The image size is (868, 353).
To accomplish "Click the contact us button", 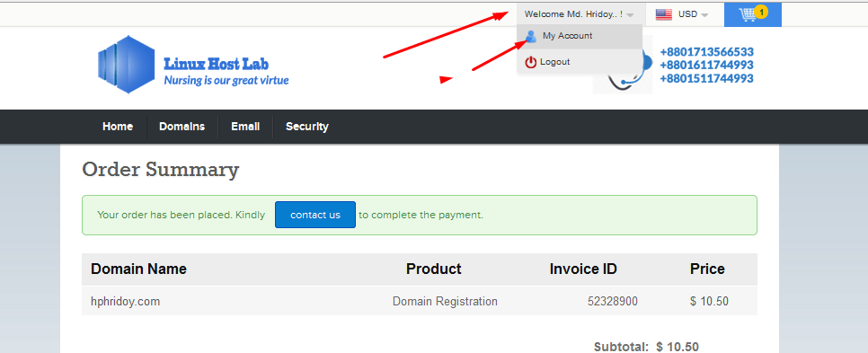I will click(x=315, y=215).
